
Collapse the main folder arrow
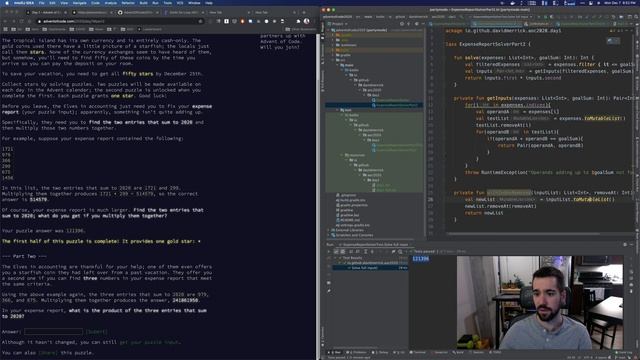click(x=338, y=65)
